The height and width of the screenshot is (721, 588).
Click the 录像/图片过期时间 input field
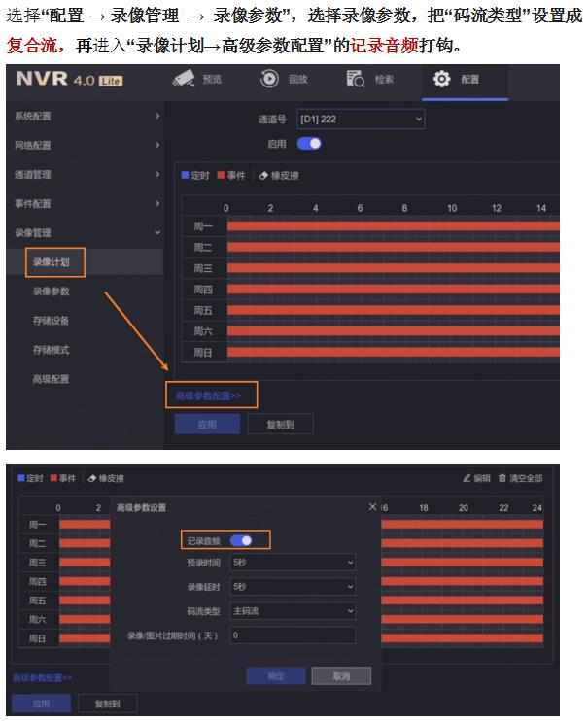click(293, 635)
